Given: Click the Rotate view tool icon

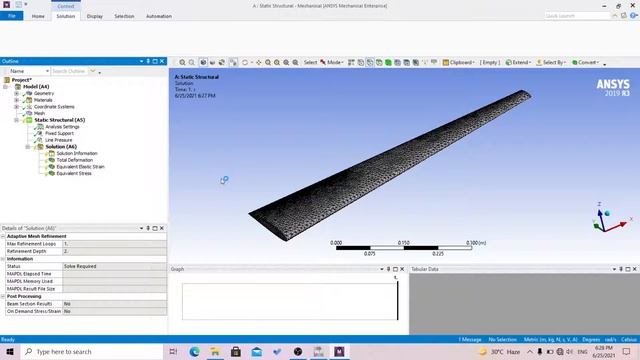Looking at the screenshot, I should [x=245, y=62].
